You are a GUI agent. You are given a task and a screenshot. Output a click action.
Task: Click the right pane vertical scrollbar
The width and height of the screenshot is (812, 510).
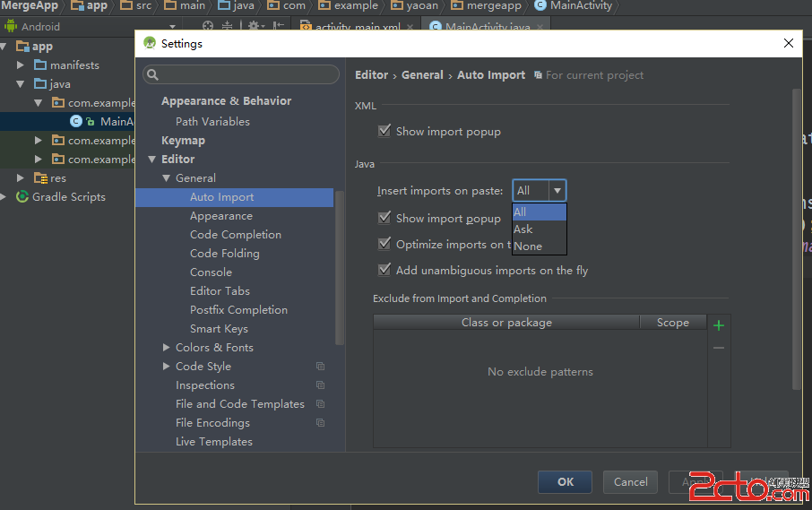pyautogui.click(x=797, y=239)
